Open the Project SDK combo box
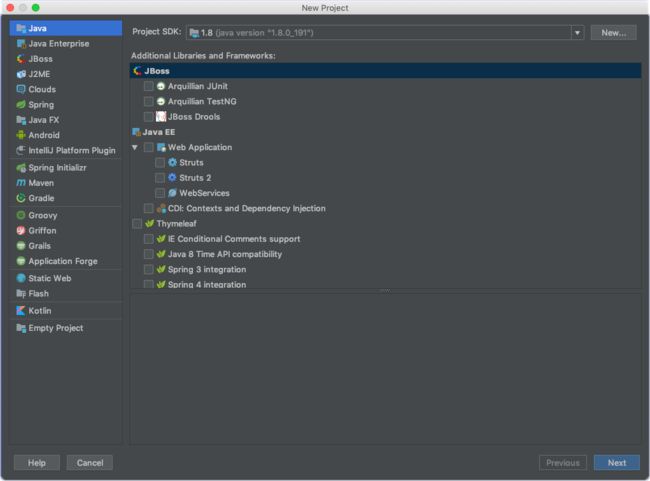 tap(385, 33)
